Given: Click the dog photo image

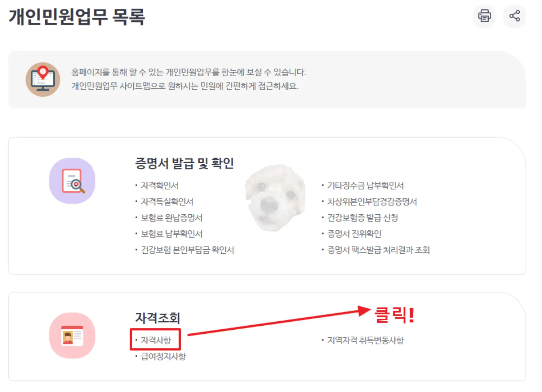Looking at the screenshot, I should 275,198.
